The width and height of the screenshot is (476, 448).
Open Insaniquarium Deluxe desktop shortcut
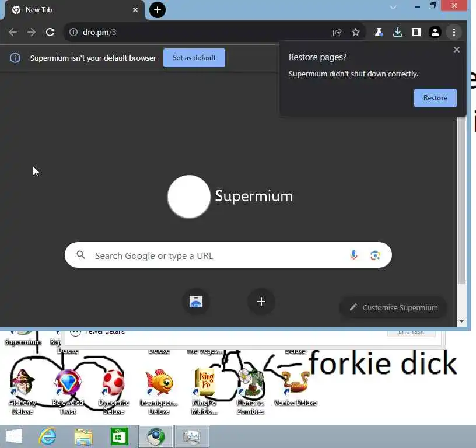click(x=159, y=391)
